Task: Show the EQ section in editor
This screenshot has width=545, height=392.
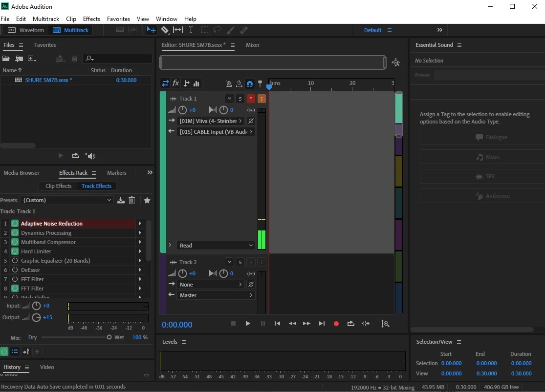Action: click(x=196, y=83)
